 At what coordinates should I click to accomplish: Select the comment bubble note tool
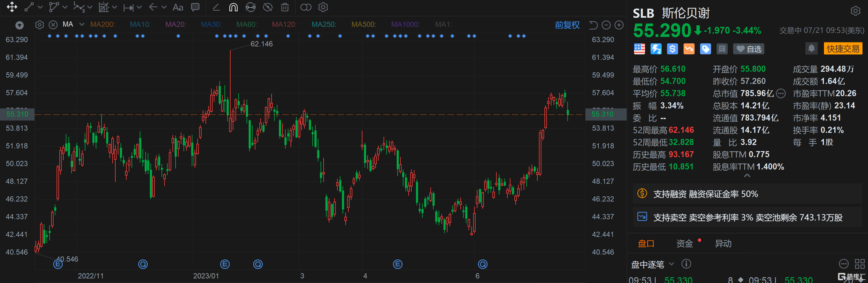pyautogui.click(x=195, y=7)
